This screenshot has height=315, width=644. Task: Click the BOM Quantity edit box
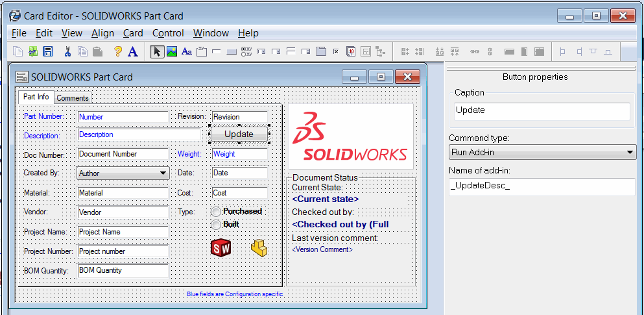coord(123,271)
